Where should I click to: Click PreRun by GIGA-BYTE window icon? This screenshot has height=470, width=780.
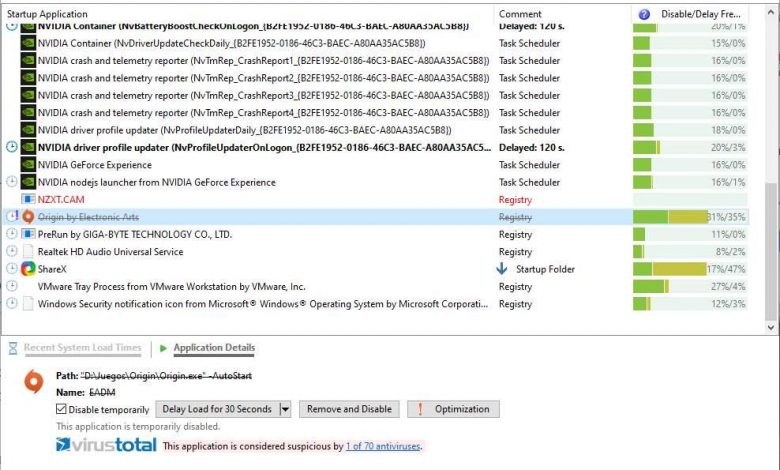28,234
